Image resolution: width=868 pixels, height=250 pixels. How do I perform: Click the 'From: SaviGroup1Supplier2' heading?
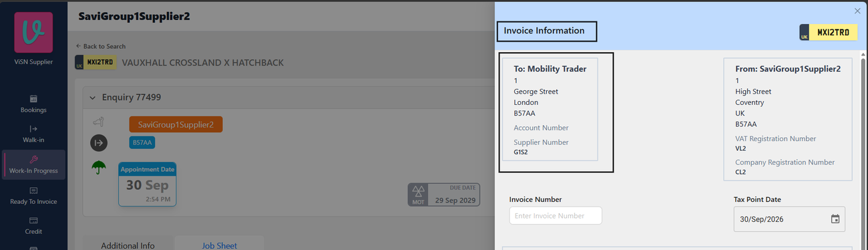click(788, 68)
